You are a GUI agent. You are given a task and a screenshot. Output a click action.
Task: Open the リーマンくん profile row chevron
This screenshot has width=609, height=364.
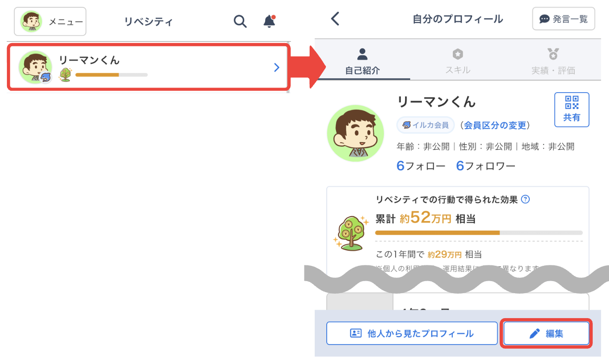pos(277,68)
